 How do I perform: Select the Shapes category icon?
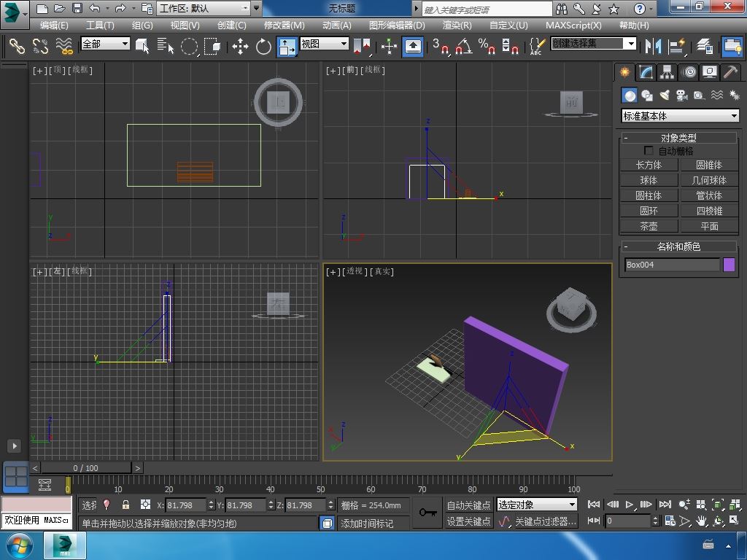pyautogui.click(x=647, y=96)
